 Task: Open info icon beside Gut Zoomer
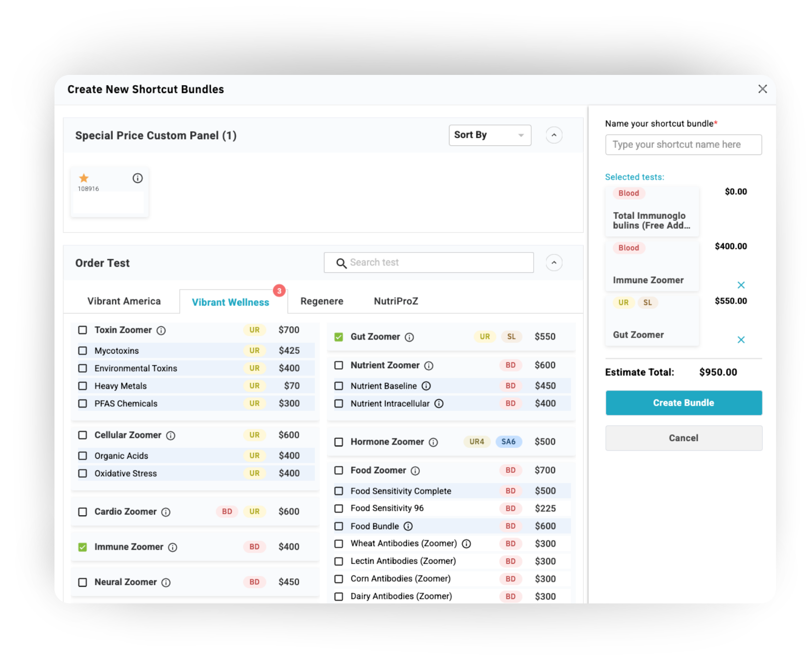point(410,337)
